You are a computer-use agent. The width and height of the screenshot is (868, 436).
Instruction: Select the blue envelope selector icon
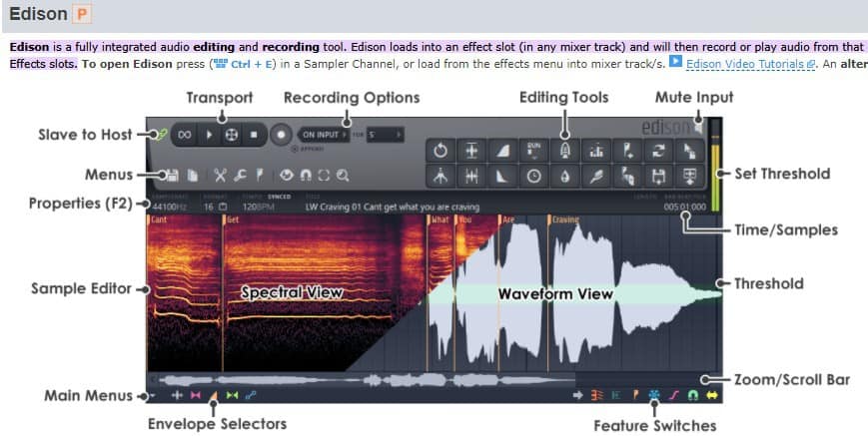251,396
